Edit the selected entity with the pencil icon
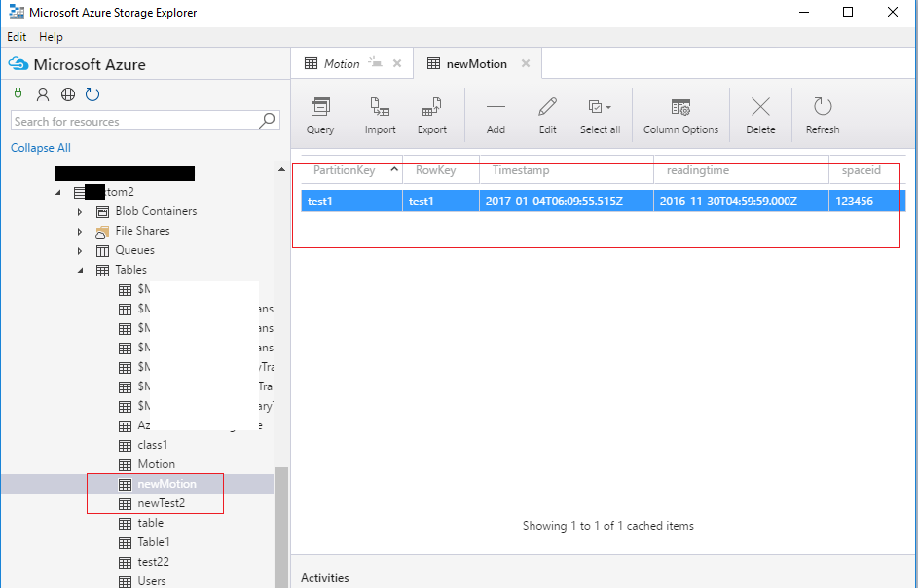 (x=547, y=116)
